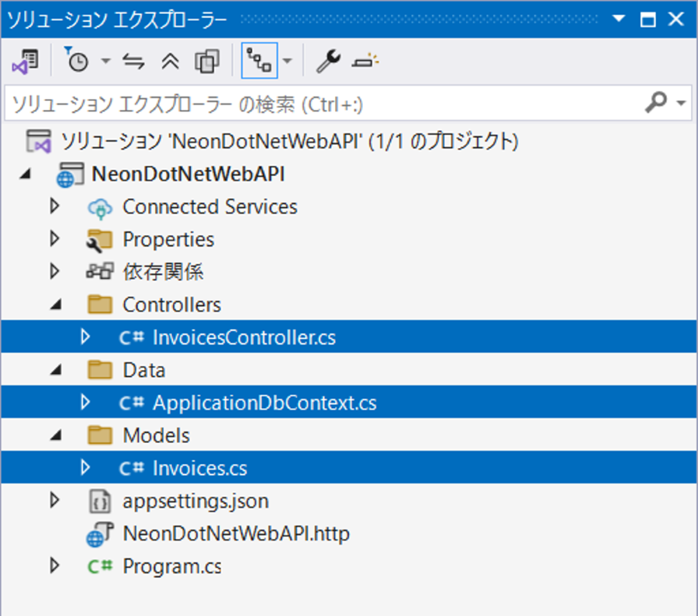Select the solution 'NeonDotNetWebAPI' root node
Viewport: 698px width, 616px height.
289,141
